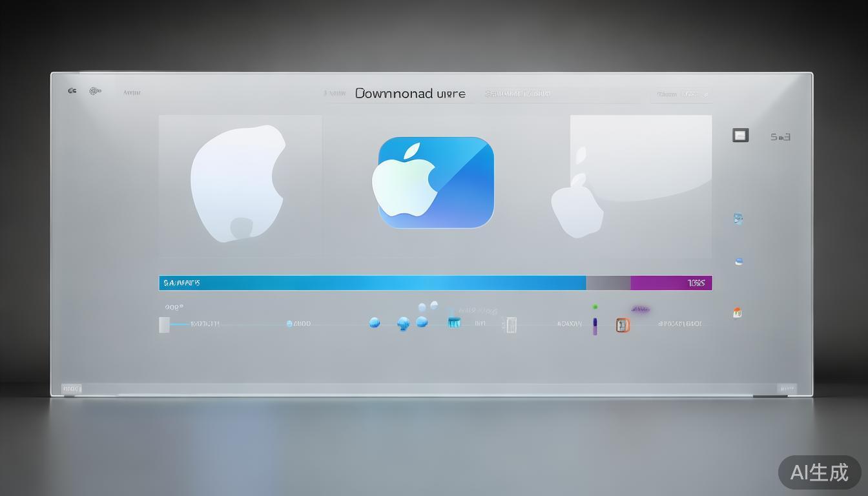Select the white Apple logo thumbnail on left

tap(240, 183)
